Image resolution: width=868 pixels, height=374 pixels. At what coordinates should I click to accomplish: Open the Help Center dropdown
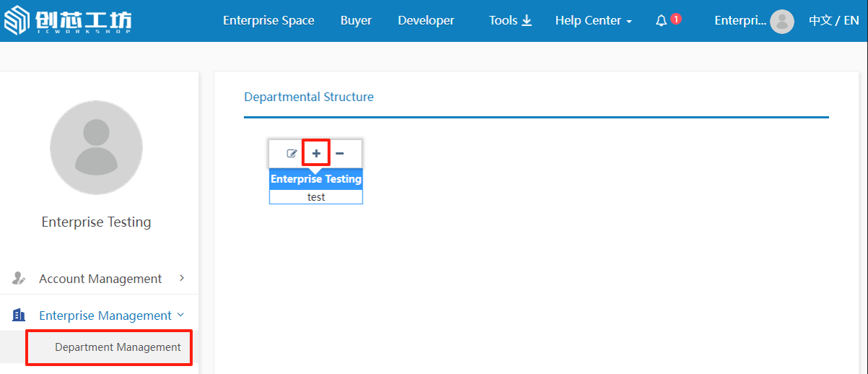click(x=593, y=21)
